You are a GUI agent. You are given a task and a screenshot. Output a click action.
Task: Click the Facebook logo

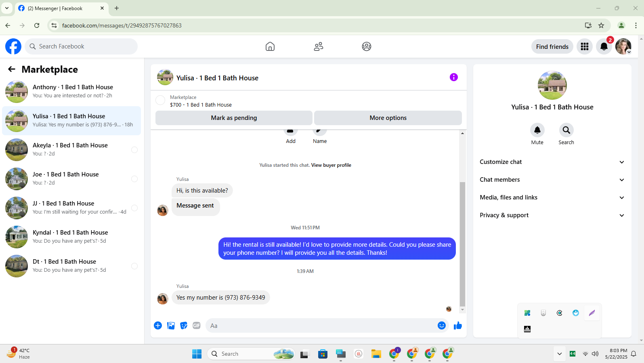13,46
